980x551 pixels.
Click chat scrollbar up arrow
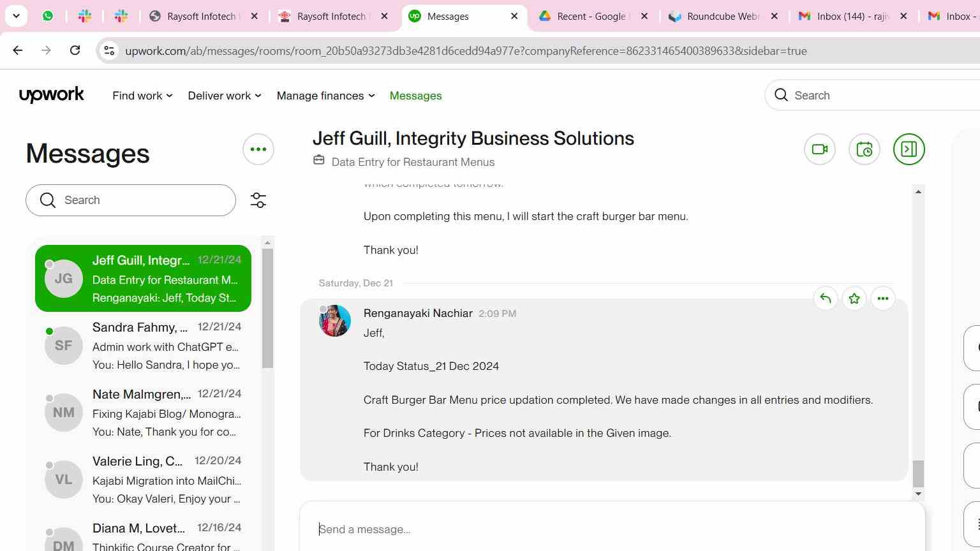(918, 191)
